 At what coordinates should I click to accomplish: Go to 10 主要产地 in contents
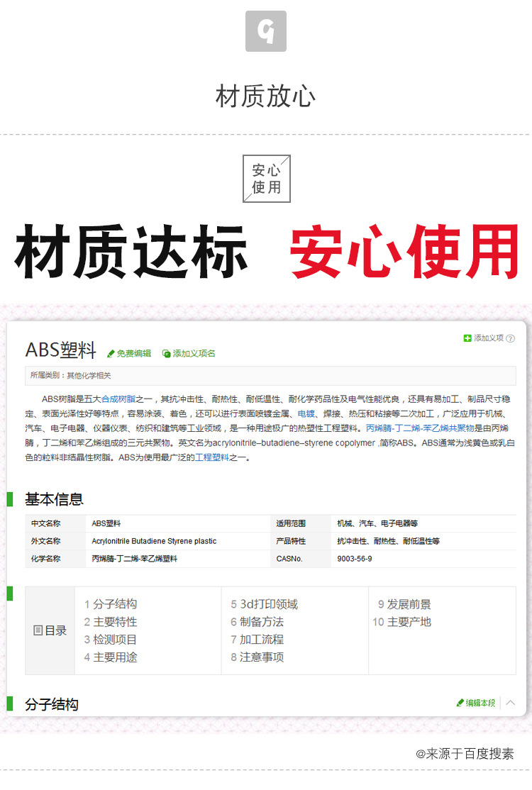pos(401,621)
